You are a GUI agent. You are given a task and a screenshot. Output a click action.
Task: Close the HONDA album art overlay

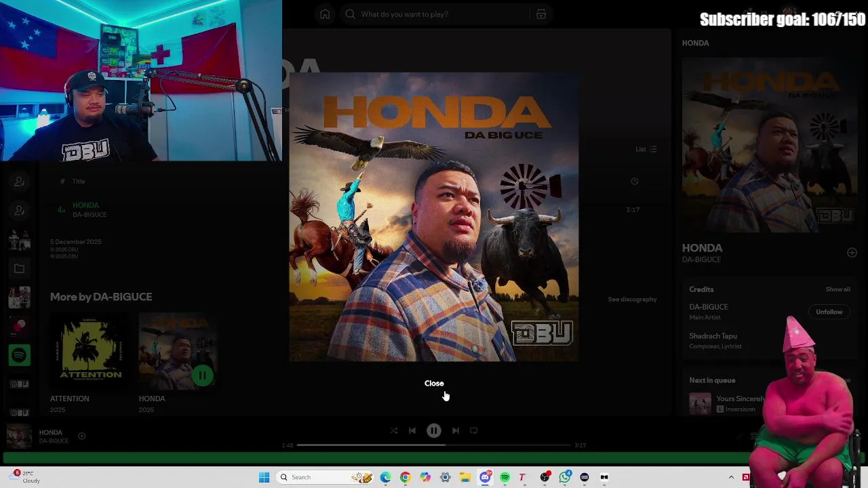click(x=434, y=383)
